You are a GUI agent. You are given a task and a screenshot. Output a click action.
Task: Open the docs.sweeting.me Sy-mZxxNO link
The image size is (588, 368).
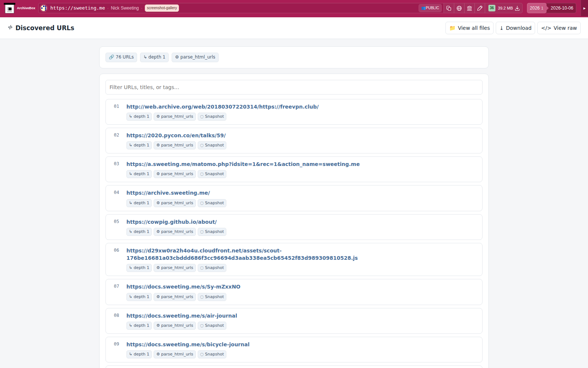pyautogui.click(x=183, y=287)
